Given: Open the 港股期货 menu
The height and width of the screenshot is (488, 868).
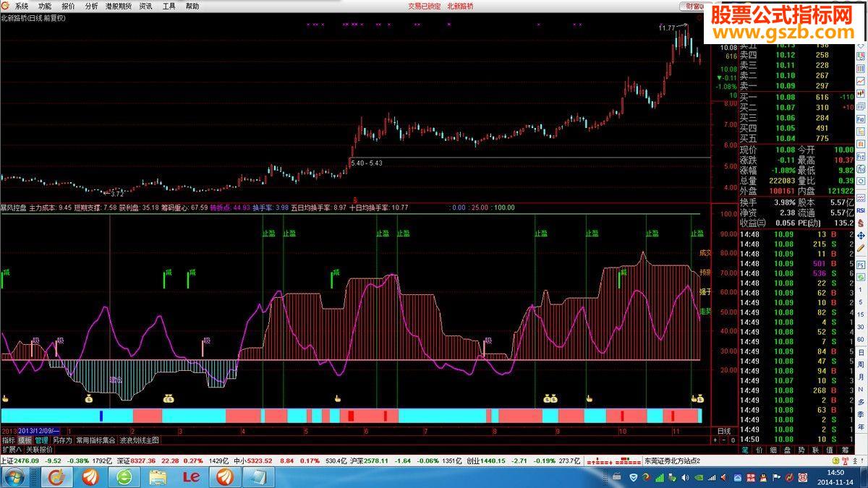Looking at the screenshot, I should click(x=118, y=6).
